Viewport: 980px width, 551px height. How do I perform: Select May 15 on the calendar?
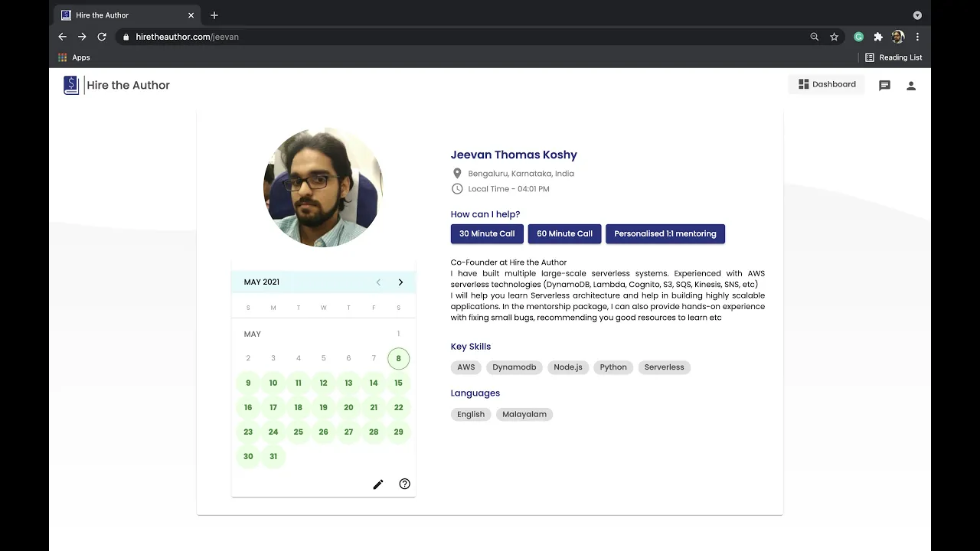tap(398, 383)
